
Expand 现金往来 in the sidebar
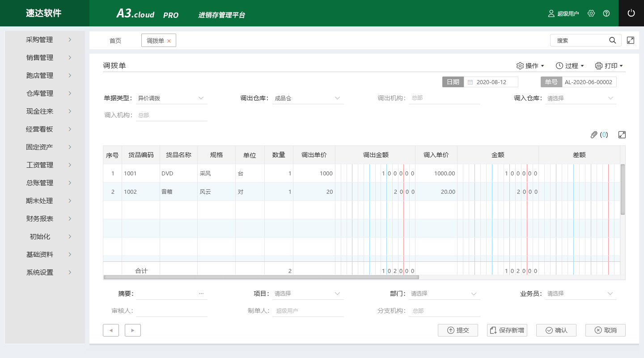coord(45,111)
